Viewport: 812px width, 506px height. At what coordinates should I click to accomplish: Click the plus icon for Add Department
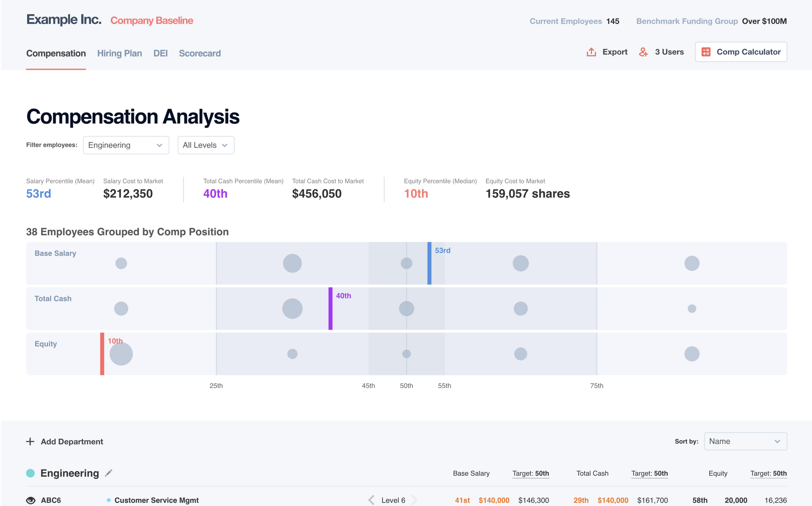coord(30,441)
